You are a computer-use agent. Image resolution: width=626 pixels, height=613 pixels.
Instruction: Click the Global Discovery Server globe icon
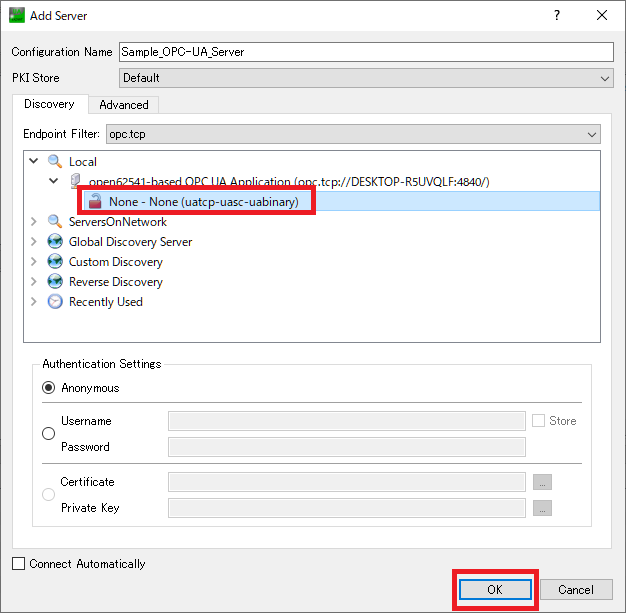pos(55,242)
